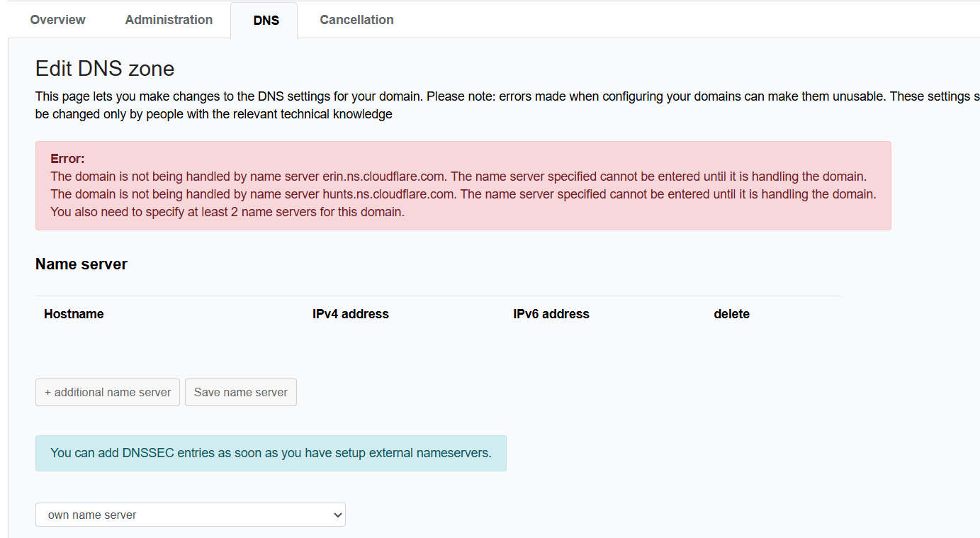Click the bold 'Error:' label

coord(67,159)
